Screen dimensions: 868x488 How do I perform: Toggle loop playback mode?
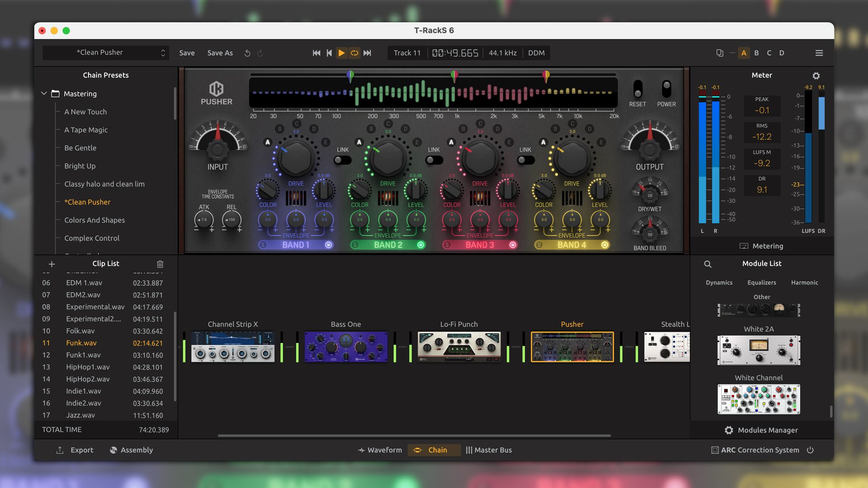(x=354, y=53)
